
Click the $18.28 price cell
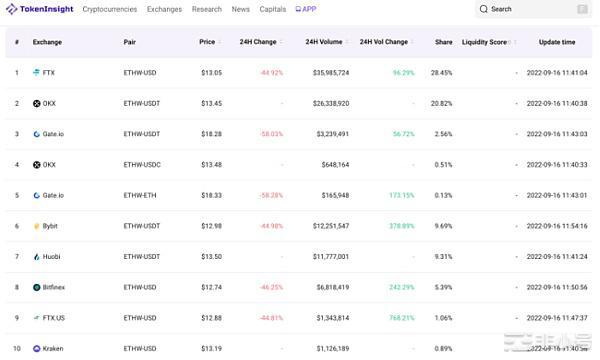tap(212, 134)
